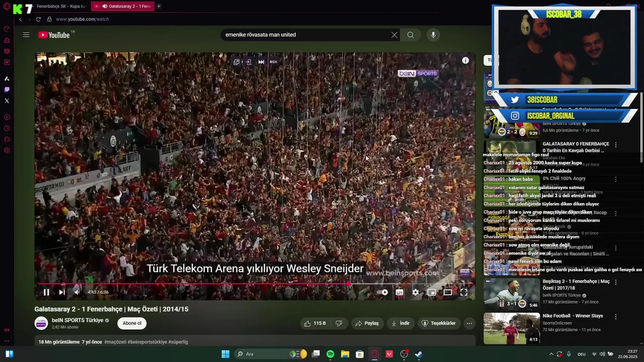
Task: Clear the search query with X
Action: [x=394, y=35]
